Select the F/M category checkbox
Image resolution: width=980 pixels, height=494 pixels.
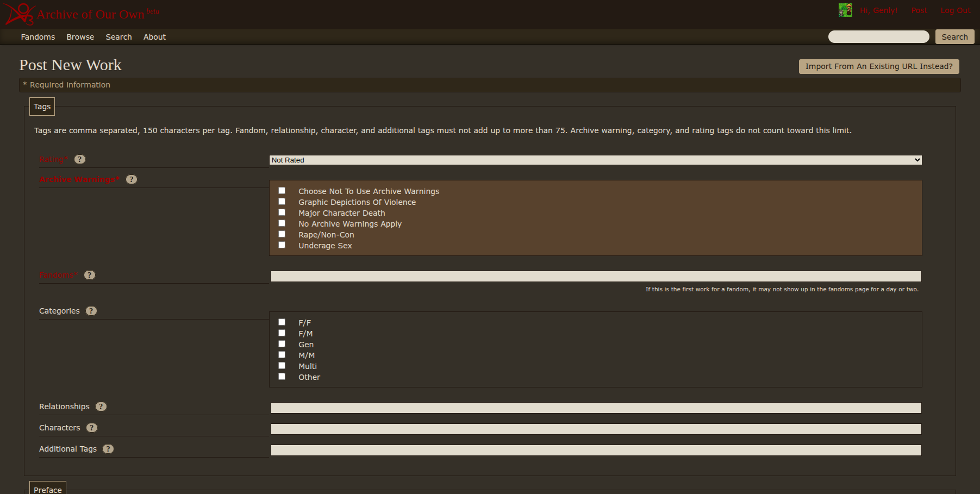(282, 333)
